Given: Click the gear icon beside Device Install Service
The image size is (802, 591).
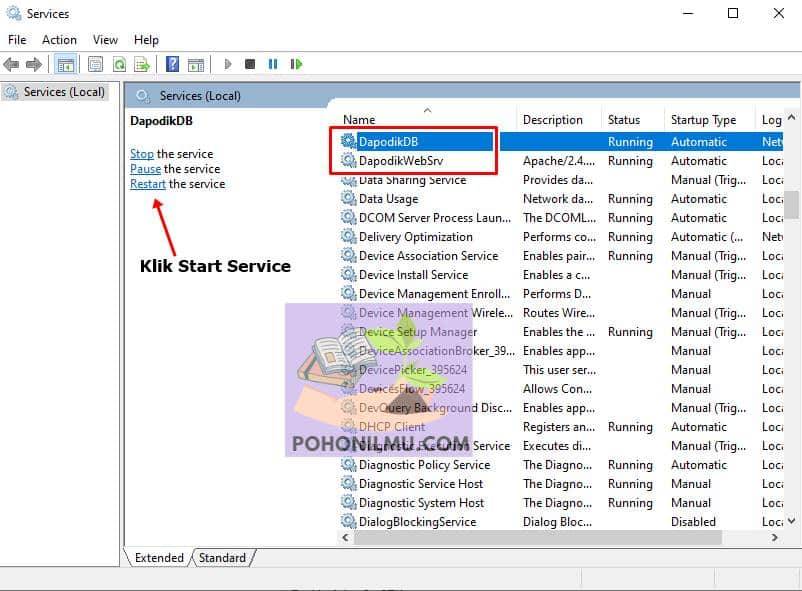Looking at the screenshot, I should click(x=348, y=274).
